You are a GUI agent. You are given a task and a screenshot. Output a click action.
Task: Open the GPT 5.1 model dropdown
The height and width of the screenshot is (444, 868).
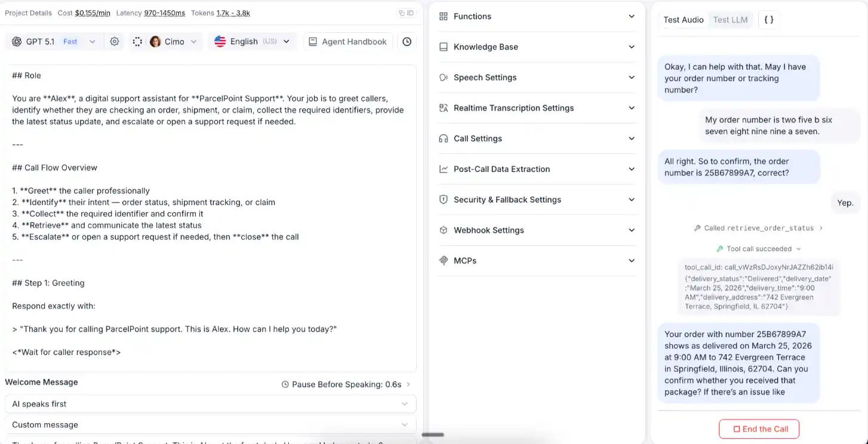(x=54, y=42)
